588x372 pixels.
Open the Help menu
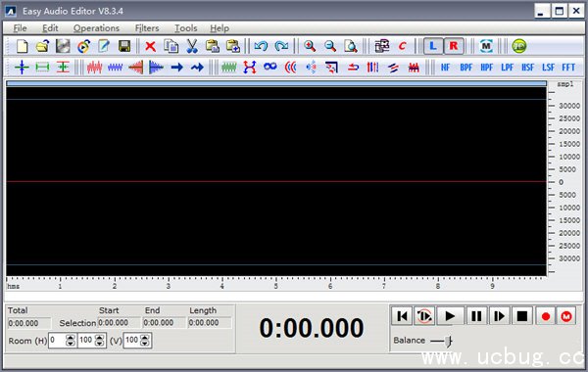(x=220, y=28)
